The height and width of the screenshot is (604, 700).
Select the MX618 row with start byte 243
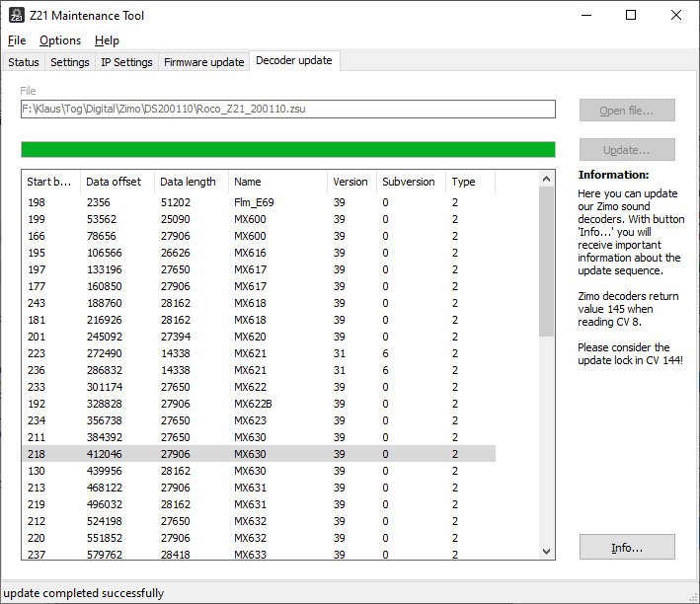pyautogui.click(x=259, y=303)
